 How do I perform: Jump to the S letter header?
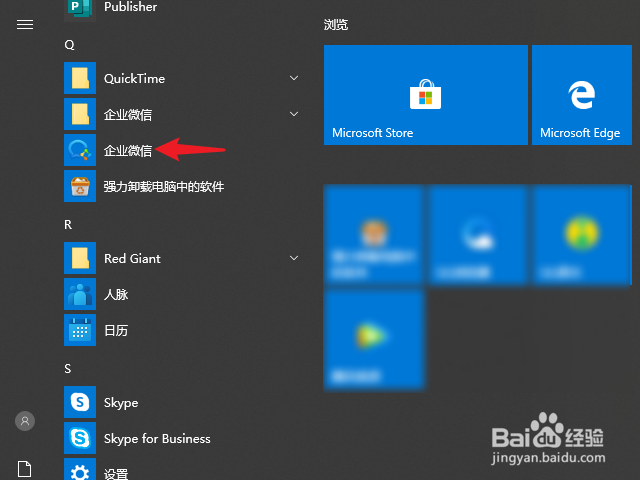pos(68,369)
